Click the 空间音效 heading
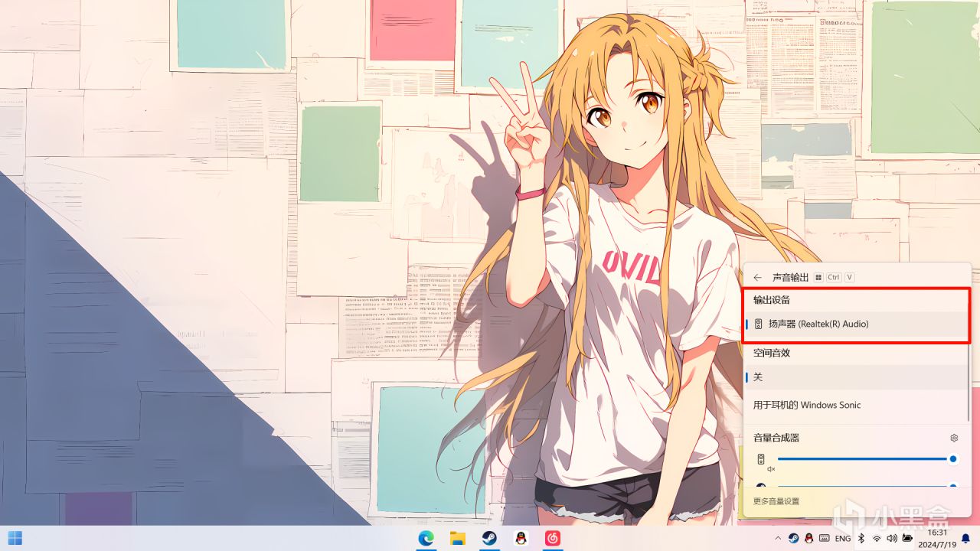980x551 pixels. click(x=771, y=353)
